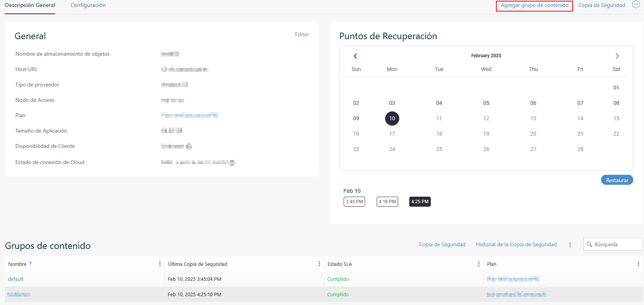644x305 pixels.
Task: Open the more options ellipsis at top right
Action: (636, 5)
